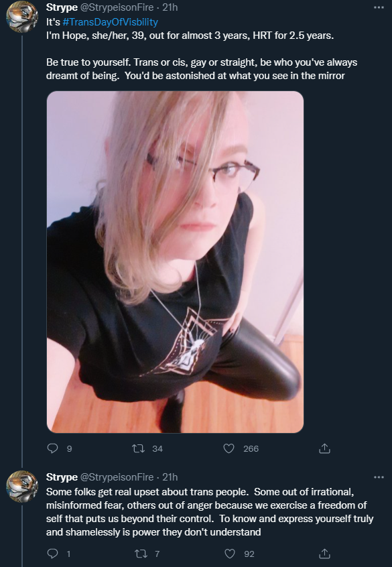The image size is (392, 567).
Task: Click Strype's avatar on the second tweet
Action: click(22, 487)
